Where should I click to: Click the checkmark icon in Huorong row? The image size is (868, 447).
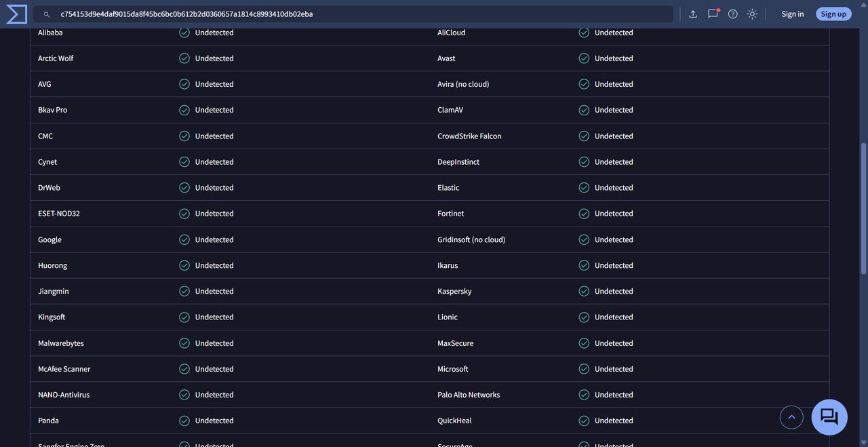[184, 265]
